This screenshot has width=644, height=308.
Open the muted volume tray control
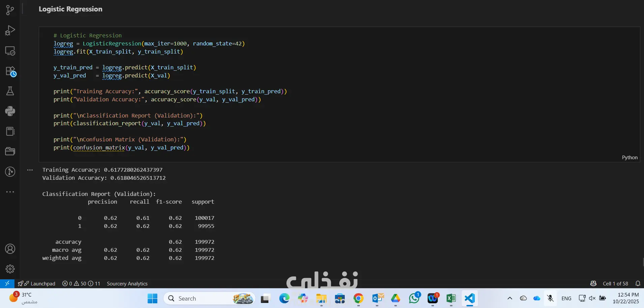pyautogui.click(x=592, y=298)
